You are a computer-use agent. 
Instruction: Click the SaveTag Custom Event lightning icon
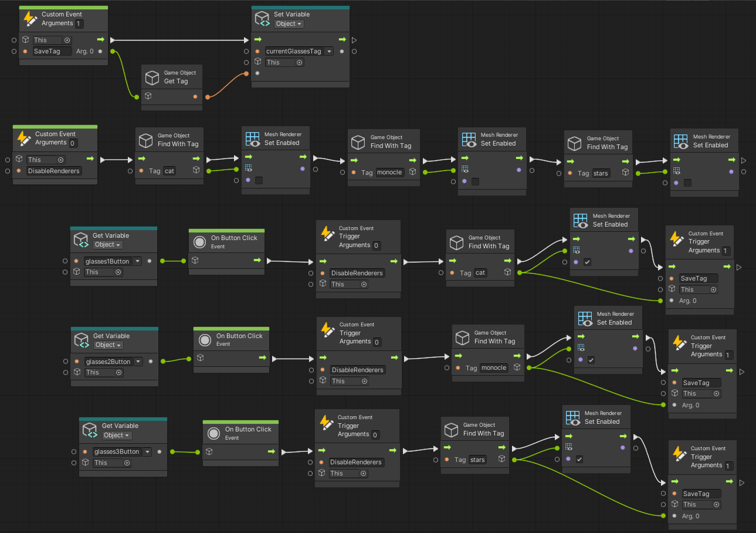pos(30,19)
